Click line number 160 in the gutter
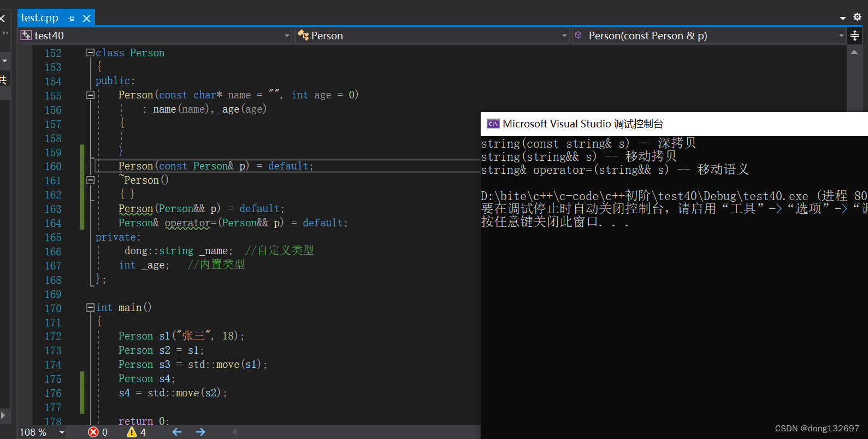 pyautogui.click(x=53, y=166)
